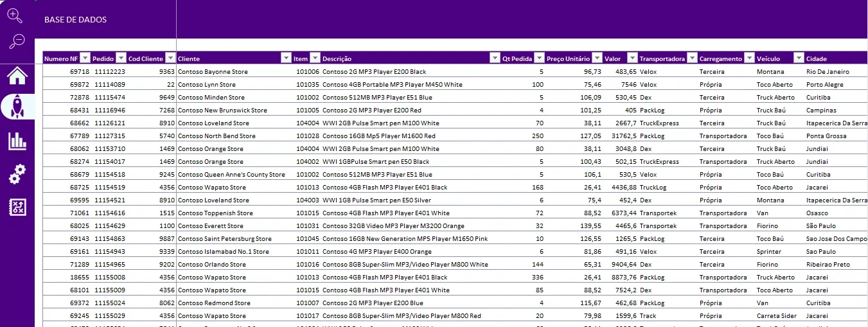Open the Numero NF filter dropdown
Image resolution: width=868 pixels, height=327 pixels.
point(85,58)
